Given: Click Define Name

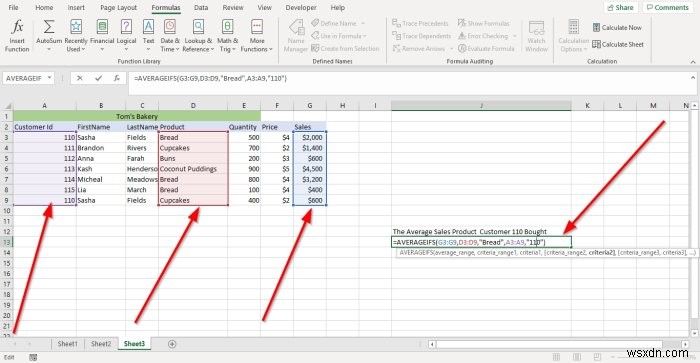Looking at the screenshot, I should (338, 23).
